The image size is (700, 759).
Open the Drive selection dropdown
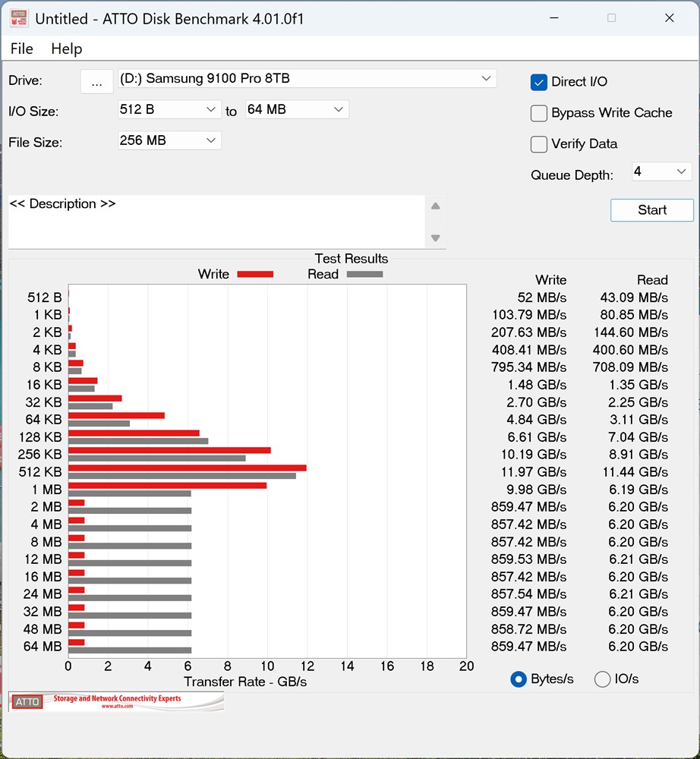pos(486,78)
